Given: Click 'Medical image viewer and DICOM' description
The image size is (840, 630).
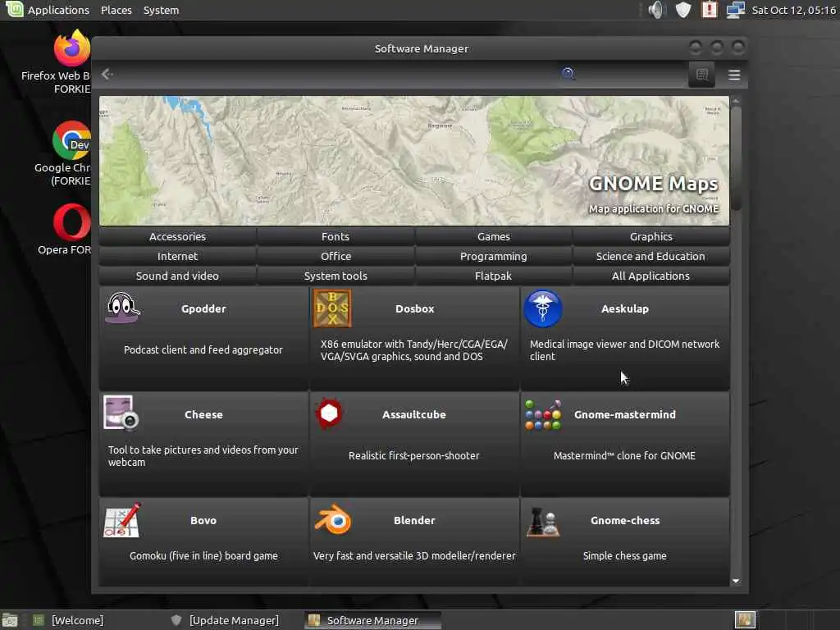Looking at the screenshot, I should [624, 349].
